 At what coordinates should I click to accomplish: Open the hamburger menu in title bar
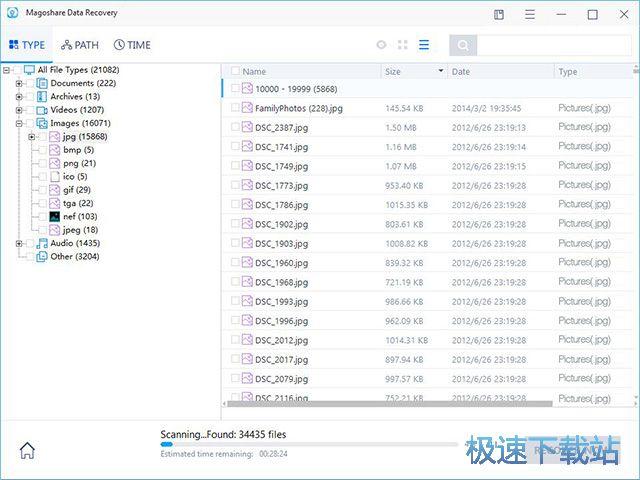530,15
